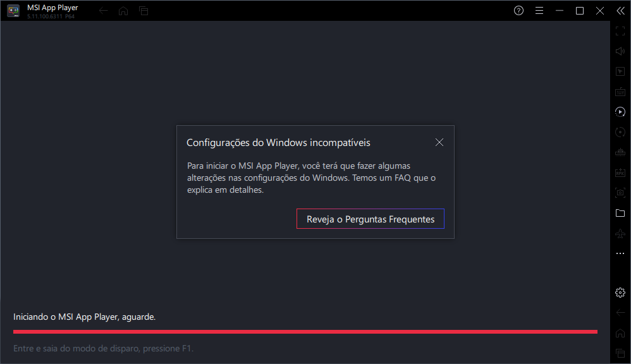The height and width of the screenshot is (364, 631).
Task: Click the macro play circle icon
Action: click(x=620, y=112)
